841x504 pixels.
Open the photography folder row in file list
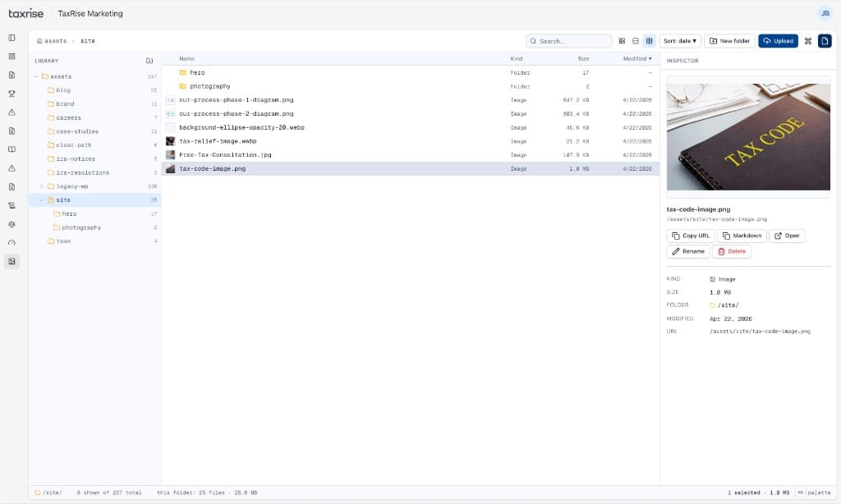click(411, 86)
